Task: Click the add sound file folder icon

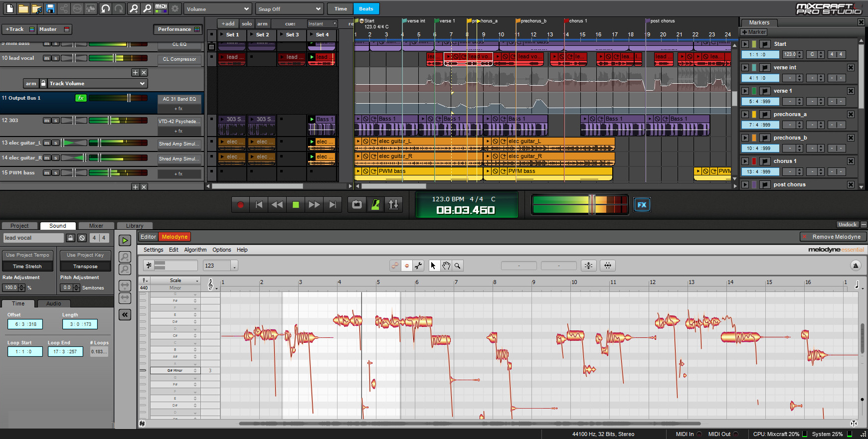Action: pyautogui.click(x=36, y=8)
